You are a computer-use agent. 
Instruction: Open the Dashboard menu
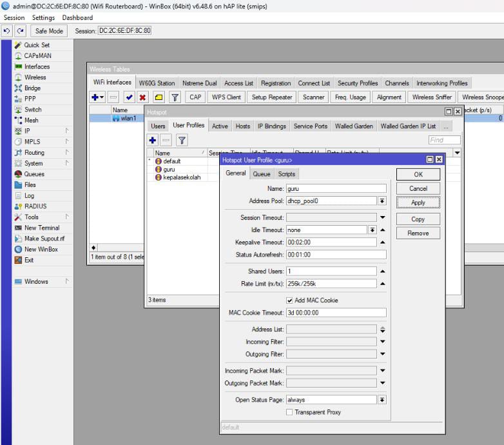[x=77, y=17]
